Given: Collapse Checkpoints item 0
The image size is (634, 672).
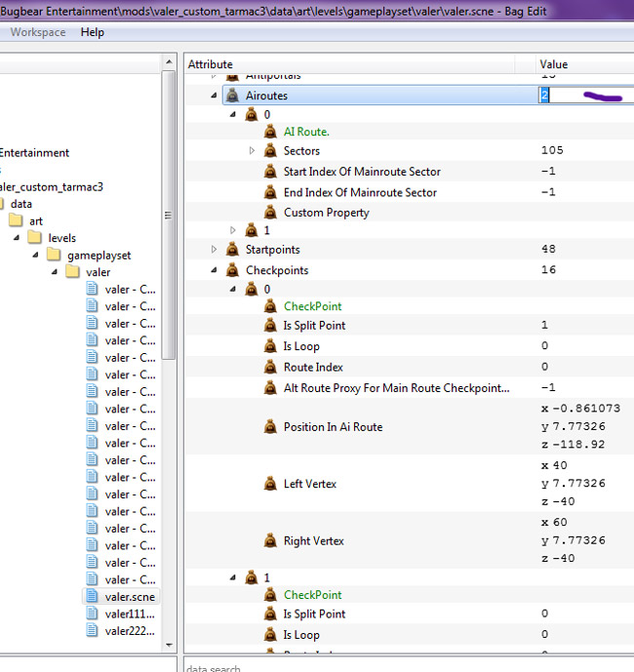Looking at the screenshot, I should point(233,290).
